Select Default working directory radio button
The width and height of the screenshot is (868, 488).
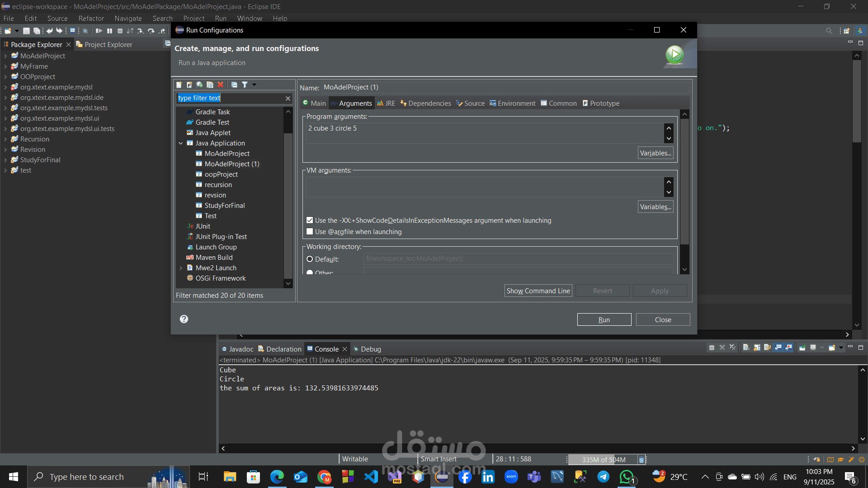point(310,259)
